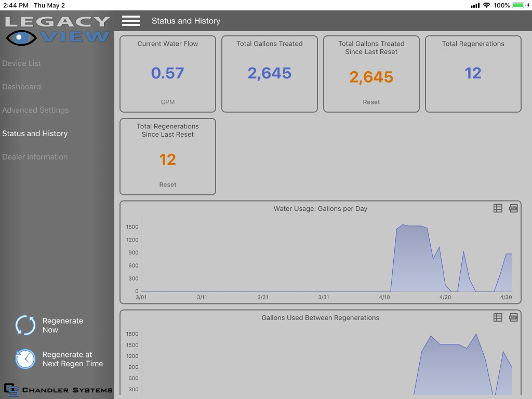Click the Current Water Flow 0.57 value
This screenshot has width=532, height=399.
(168, 73)
